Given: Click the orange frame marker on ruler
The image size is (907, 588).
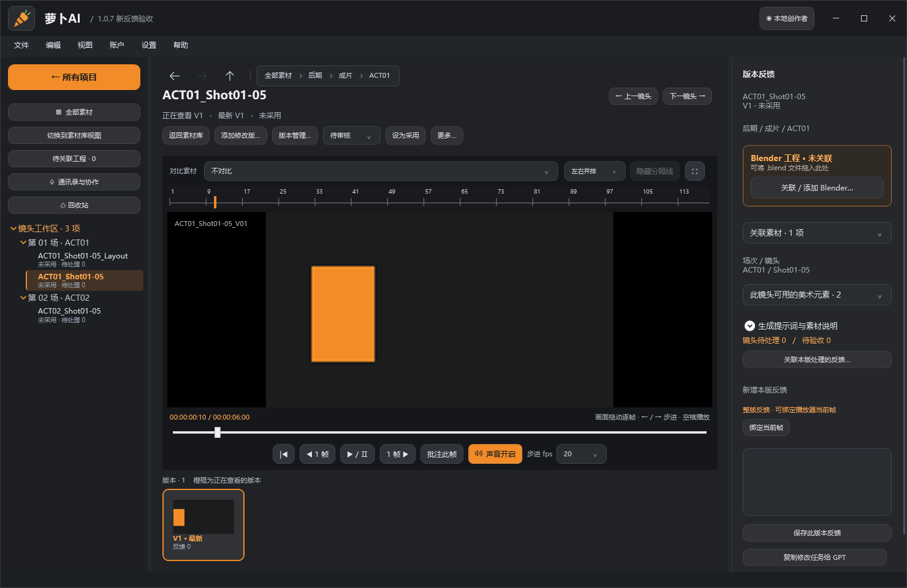Looking at the screenshot, I should coord(215,202).
